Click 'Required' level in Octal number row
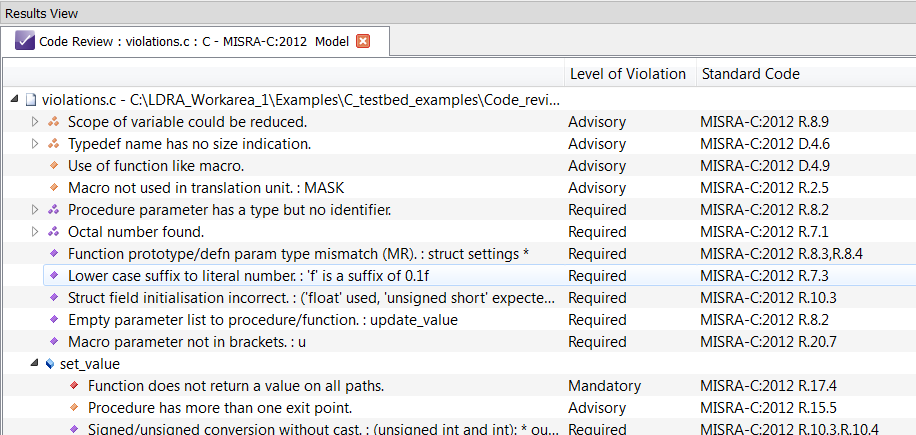 pos(597,232)
